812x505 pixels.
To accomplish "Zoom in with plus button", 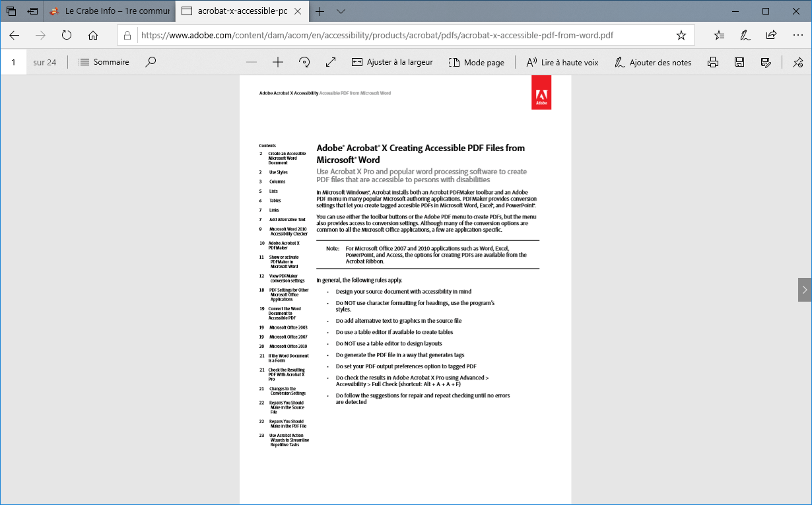I will (277, 62).
